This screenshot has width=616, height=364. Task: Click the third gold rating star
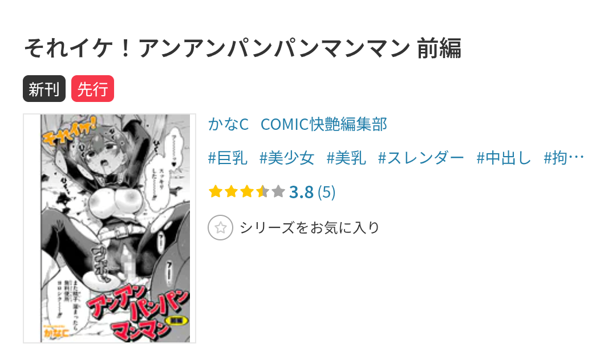point(247,192)
